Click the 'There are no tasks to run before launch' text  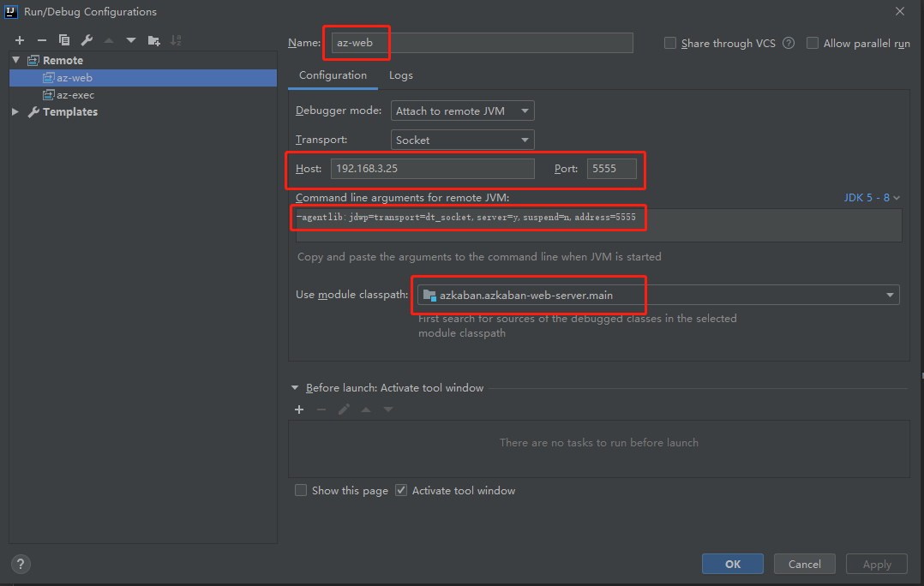click(598, 442)
